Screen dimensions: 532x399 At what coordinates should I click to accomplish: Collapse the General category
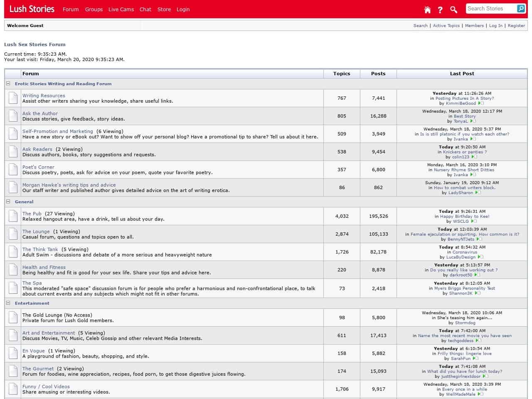(x=8, y=202)
